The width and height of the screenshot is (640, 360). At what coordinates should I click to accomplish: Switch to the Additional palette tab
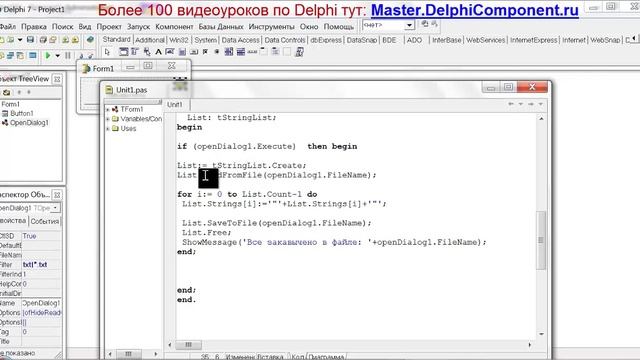coord(150,40)
